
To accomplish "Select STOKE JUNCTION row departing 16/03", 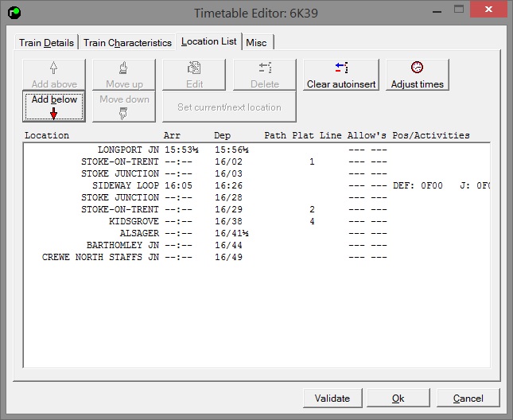I will (x=257, y=173).
